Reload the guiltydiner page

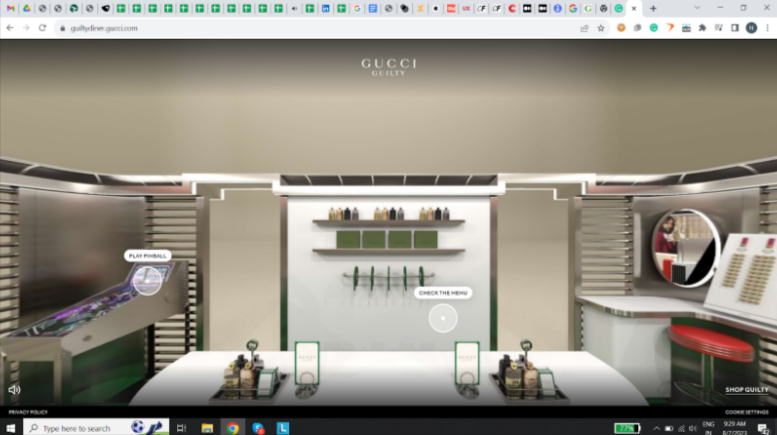coord(43,28)
